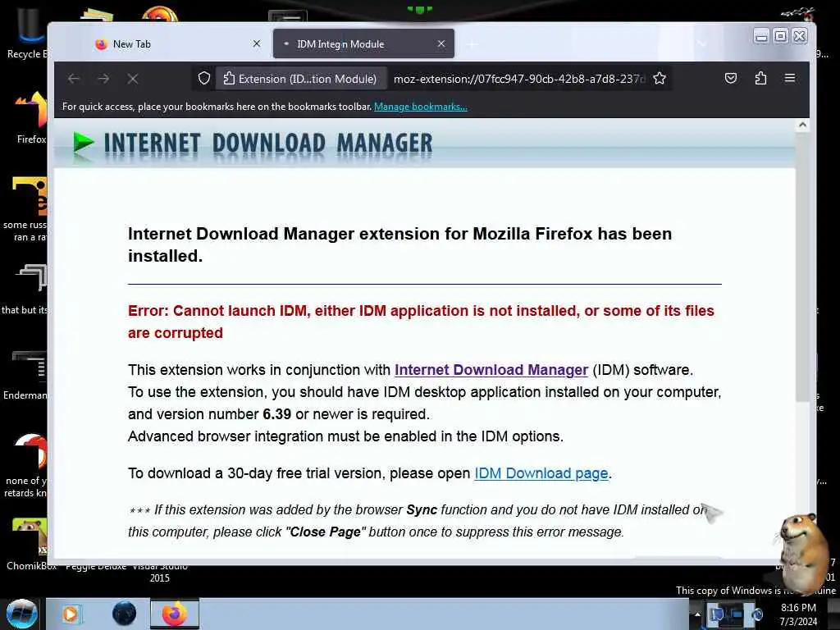Stop loading the page
This screenshot has width=840, height=630.
coord(133,79)
